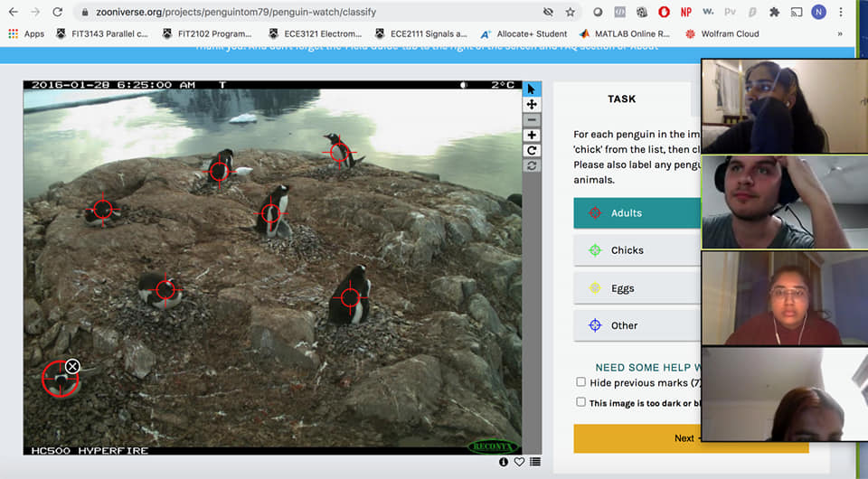The image size is (868, 479).
Task: Bookmark this page with star icon
Action: (x=571, y=13)
